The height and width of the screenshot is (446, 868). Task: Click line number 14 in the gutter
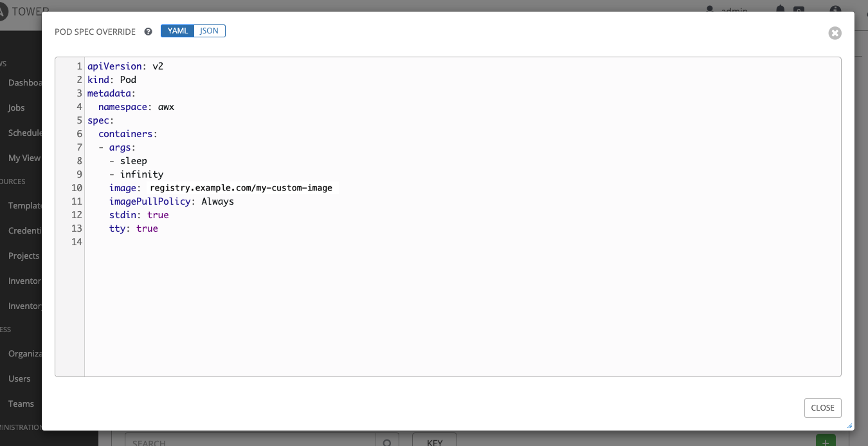click(x=77, y=242)
